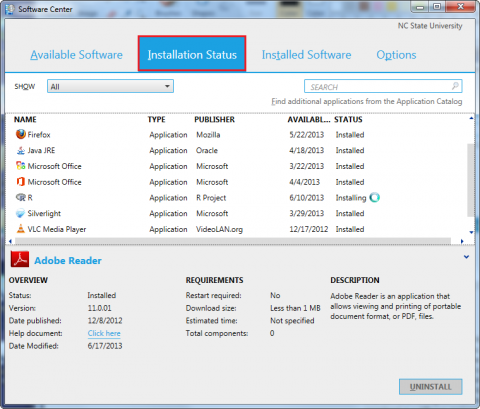This screenshot has width=480, height=409.
Task: Click the VideoLAN.org publisher cell
Action: point(219,229)
